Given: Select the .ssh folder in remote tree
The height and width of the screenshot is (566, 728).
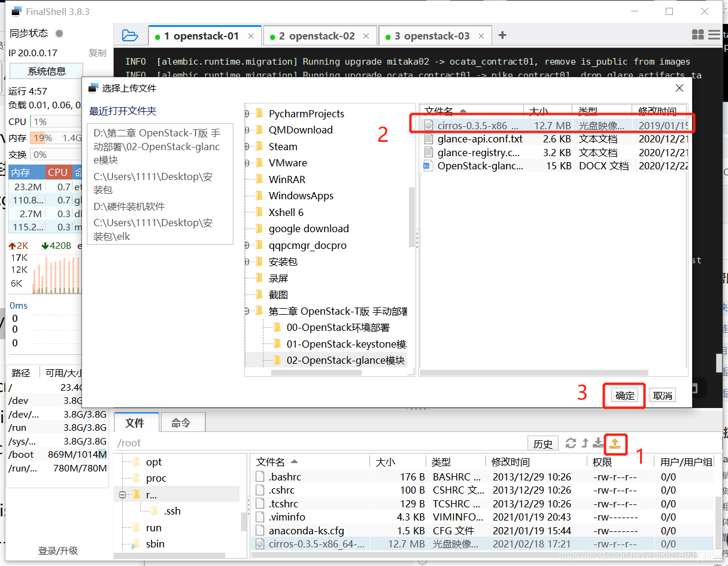Looking at the screenshot, I should coord(172,511).
